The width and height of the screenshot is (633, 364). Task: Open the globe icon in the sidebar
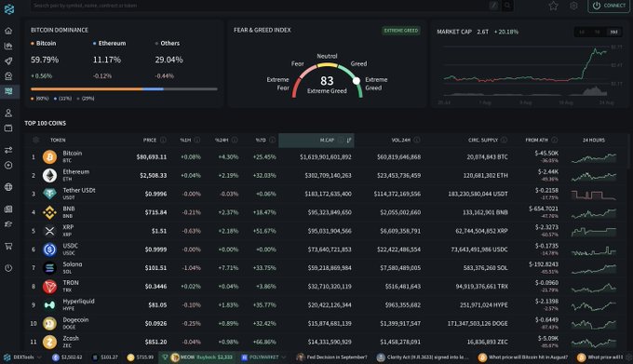click(8, 187)
